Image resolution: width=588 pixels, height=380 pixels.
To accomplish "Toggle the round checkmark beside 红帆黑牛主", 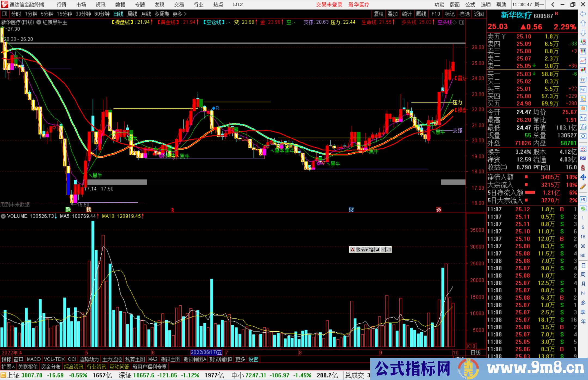I will coord(39,22).
